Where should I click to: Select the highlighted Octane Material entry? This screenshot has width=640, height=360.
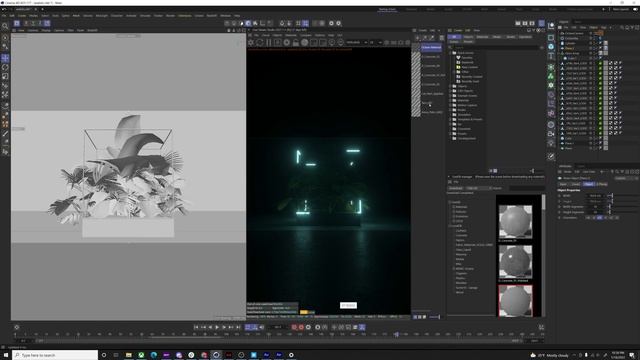click(431, 47)
